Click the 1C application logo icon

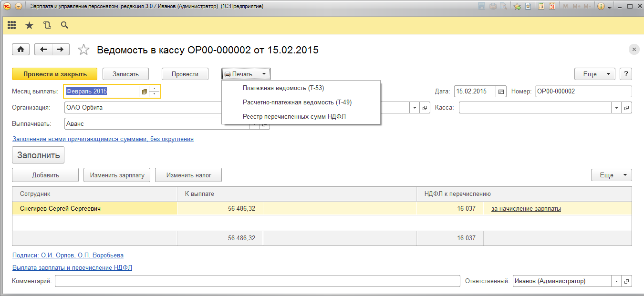click(7, 6)
